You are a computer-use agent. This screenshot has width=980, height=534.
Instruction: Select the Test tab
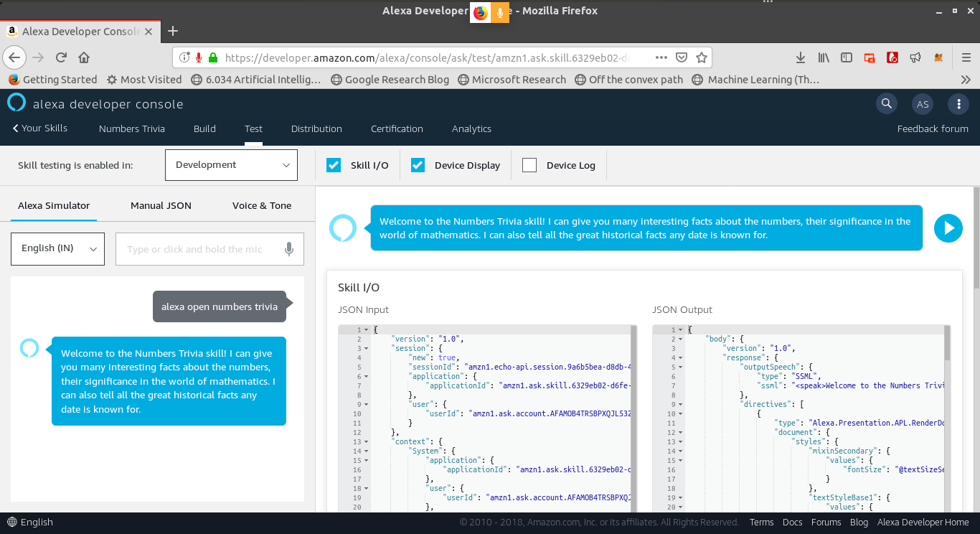tap(253, 128)
